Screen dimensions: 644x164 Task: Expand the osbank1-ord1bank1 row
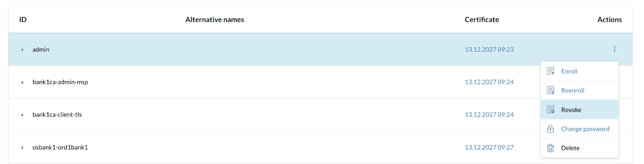23,147
